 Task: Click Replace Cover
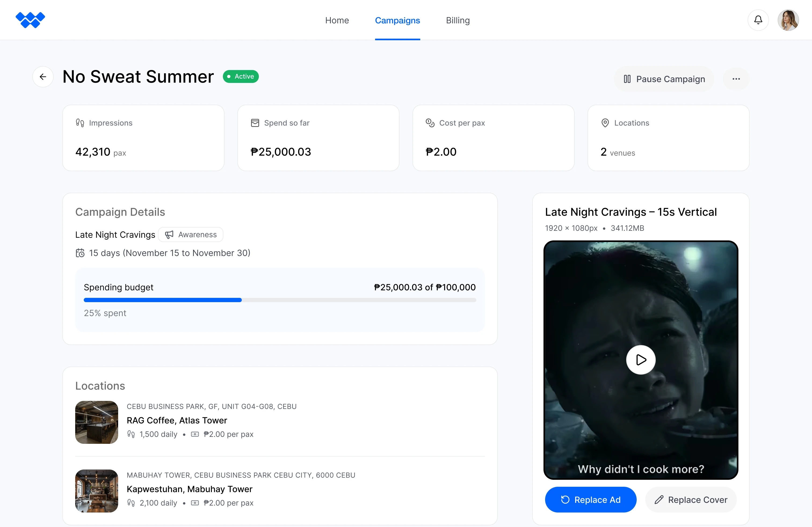point(691,499)
